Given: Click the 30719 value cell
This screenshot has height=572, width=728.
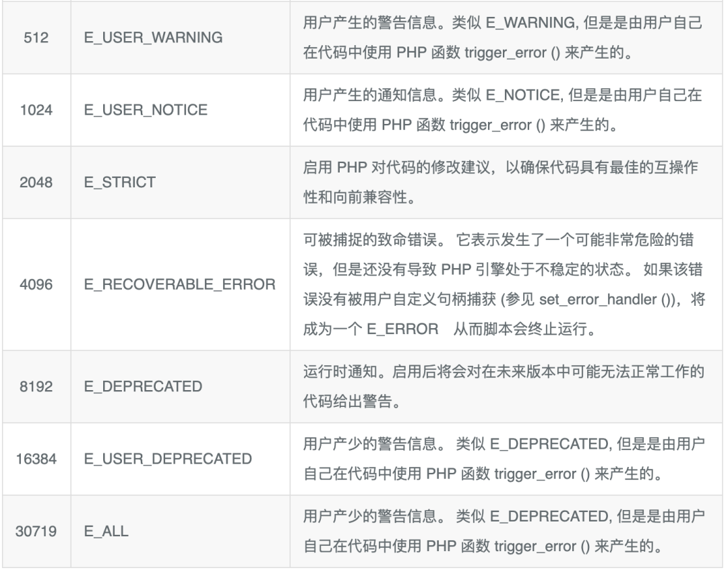Looking at the screenshot, I should click(x=36, y=531).
